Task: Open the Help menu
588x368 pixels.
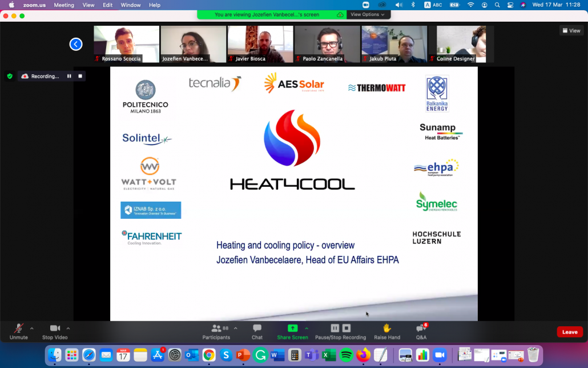Action: coord(155,5)
